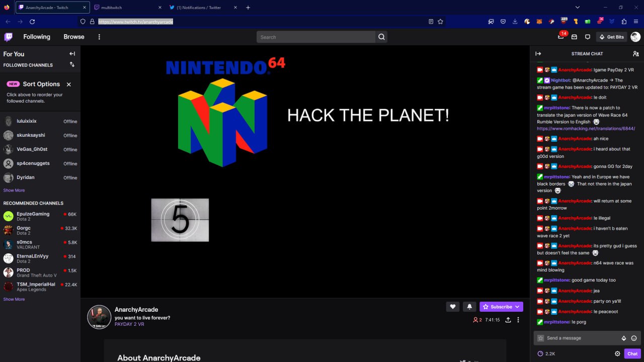Open the Firefox application hamburger menu
This screenshot has width=644, height=362.
[x=635, y=22]
